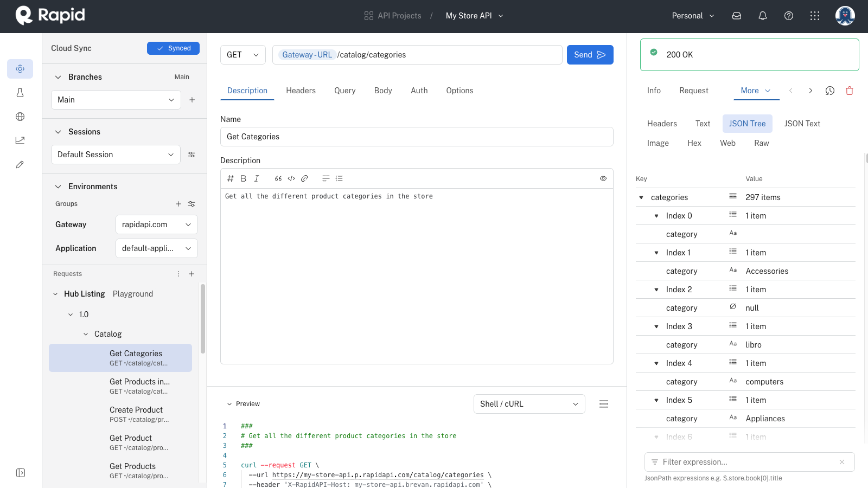Switch to the Auth tab
868x488 pixels.
419,91
